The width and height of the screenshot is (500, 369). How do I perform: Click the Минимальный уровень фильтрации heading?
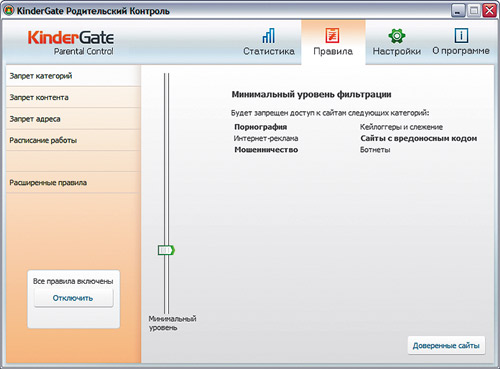tap(311, 95)
